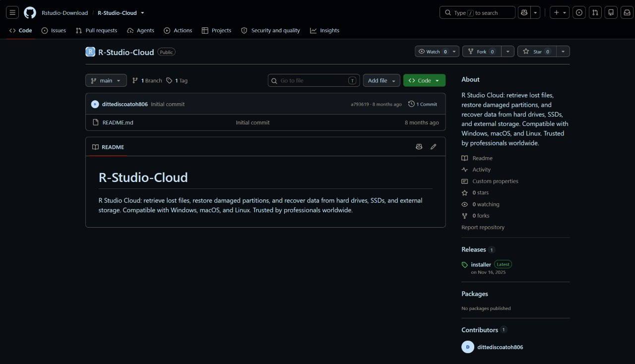635x364 pixels.
Task: Open dittediscoatoh806 avatar in commit row
Action: click(95, 104)
